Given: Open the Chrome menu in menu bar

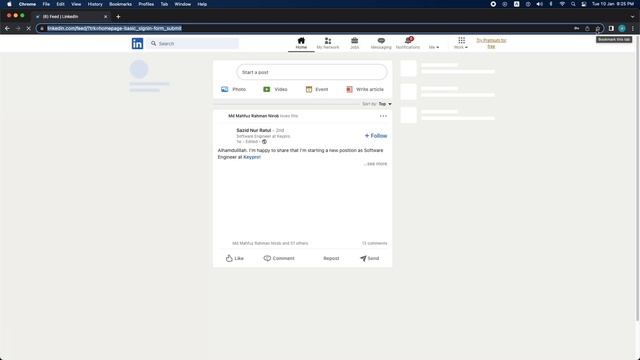Looking at the screenshot, I should (27, 4).
